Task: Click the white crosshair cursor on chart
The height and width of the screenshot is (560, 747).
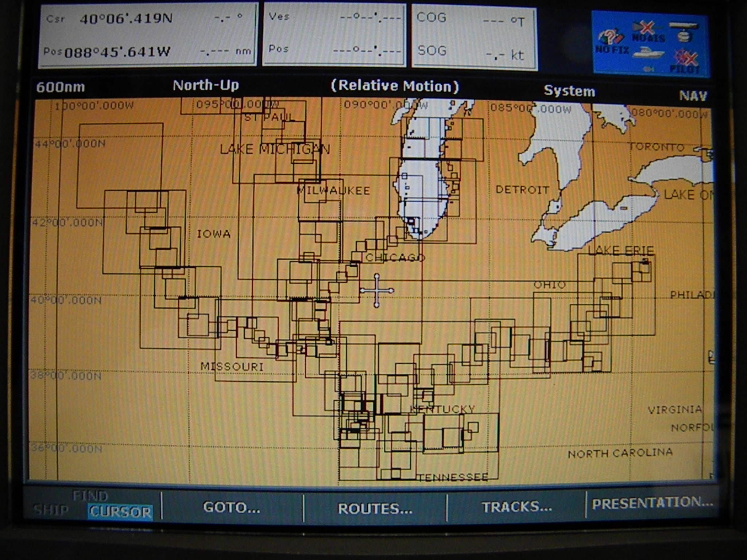Action: pos(377,291)
